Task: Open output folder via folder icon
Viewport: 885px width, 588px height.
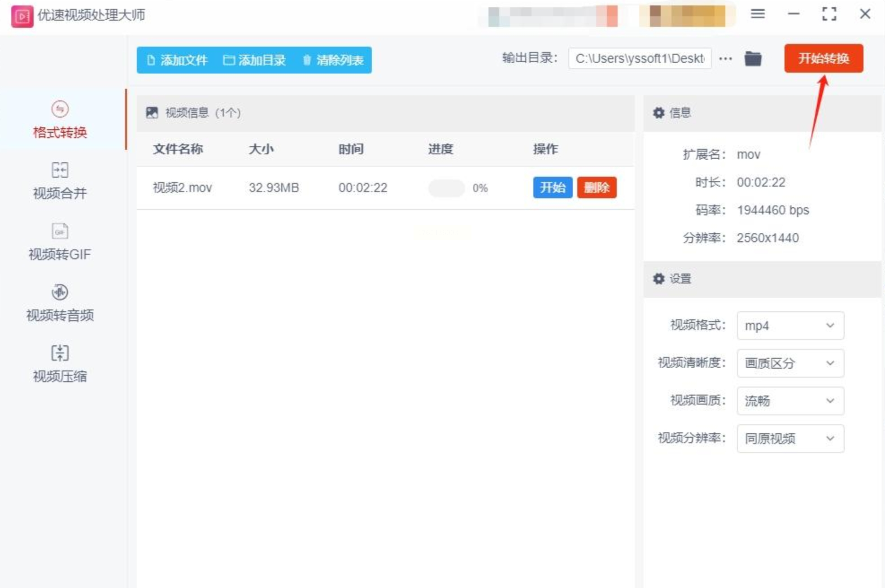Action: 753,59
